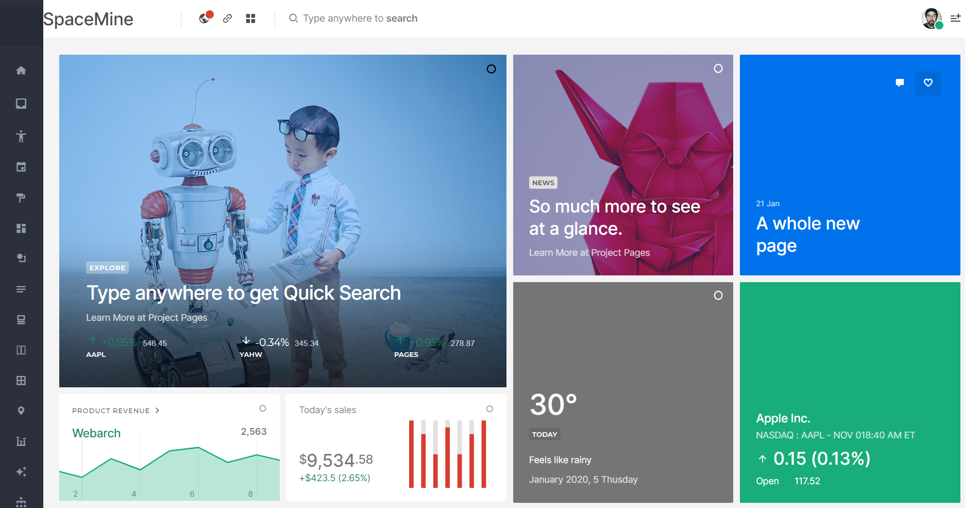980x508 pixels.
Task: Click the search magnifier icon
Action: pyautogui.click(x=293, y=19)
